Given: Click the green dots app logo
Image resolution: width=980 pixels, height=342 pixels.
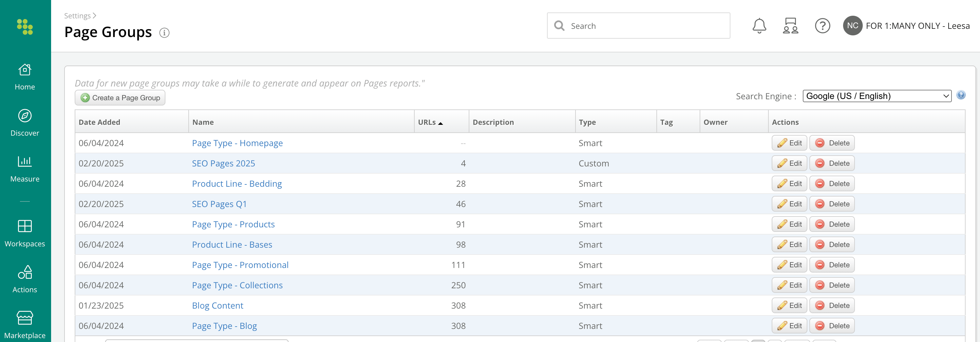Looking at the screenshot, I should click(25, 27).
